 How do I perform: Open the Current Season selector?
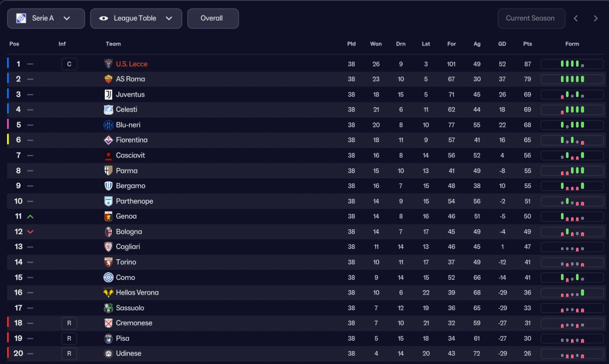(531, 19)
